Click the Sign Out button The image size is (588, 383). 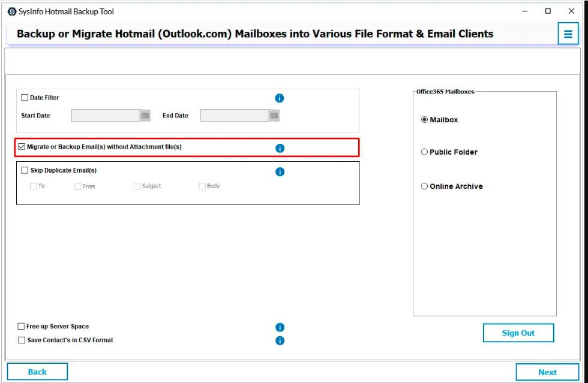click(518, 333)
